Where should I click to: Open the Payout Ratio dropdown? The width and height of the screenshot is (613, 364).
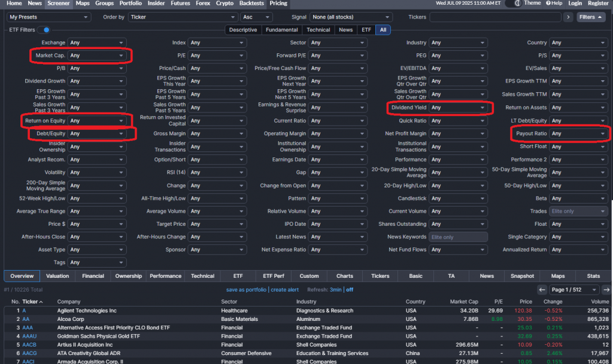click(x=579, y=134)
